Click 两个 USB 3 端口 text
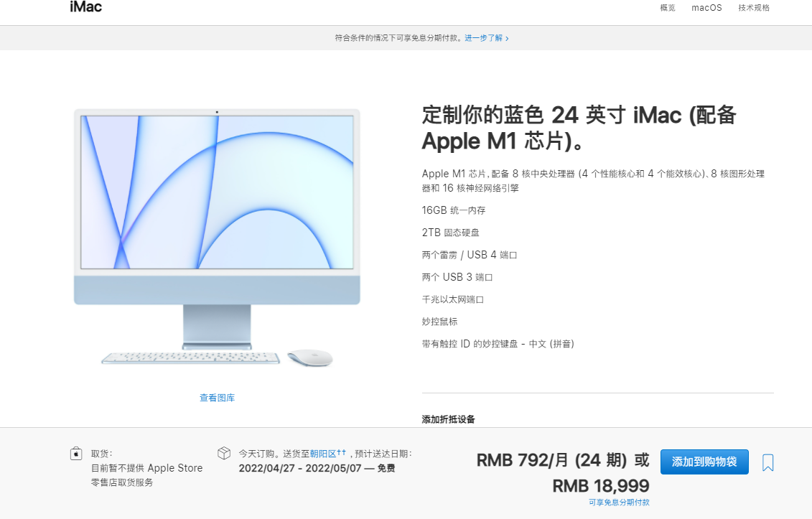The image size is (812, 519). tap(457, 277)
